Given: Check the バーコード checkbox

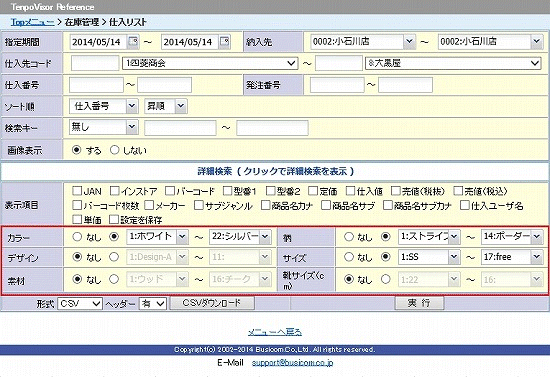Looking at the screenshot, I should coord(170,191).
